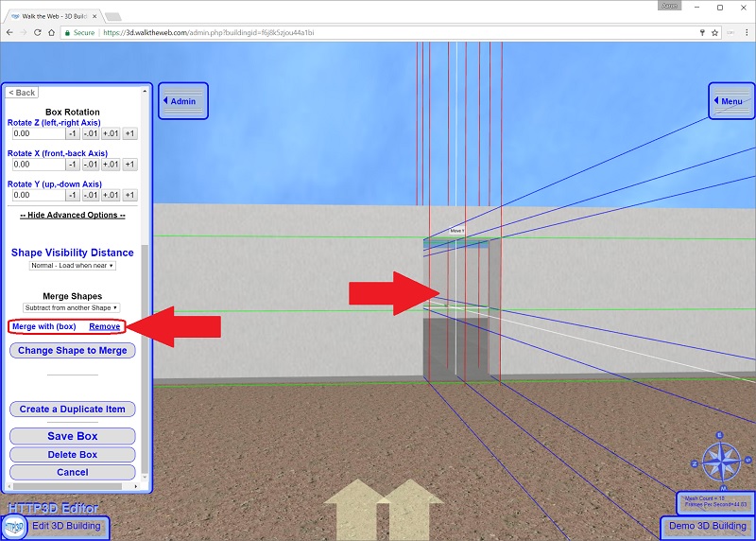Viewport: 756px width, 541px height.
Task: Decrease Rotate Z by -1
Action: 73,133
